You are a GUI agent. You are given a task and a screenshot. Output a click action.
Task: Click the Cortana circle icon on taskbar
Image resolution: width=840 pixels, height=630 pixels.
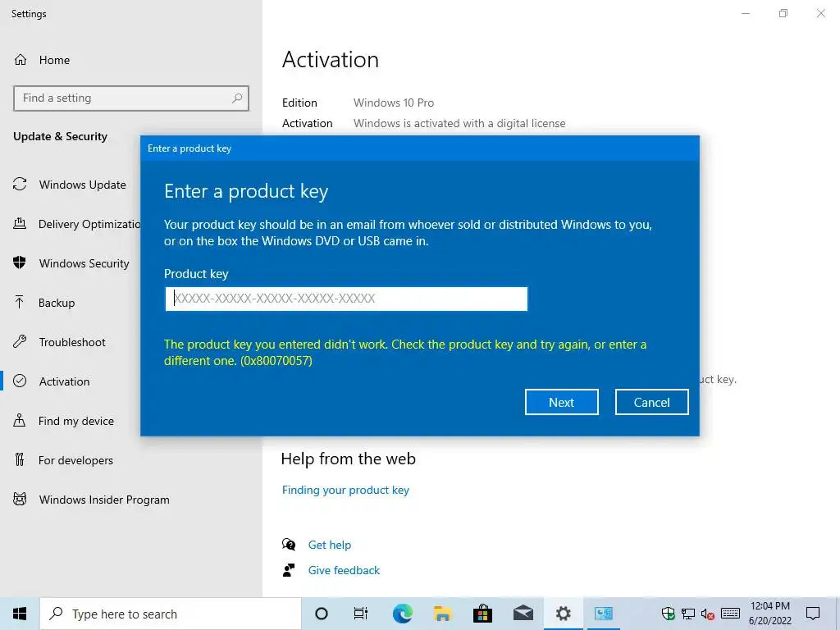(x=322, y=614)
